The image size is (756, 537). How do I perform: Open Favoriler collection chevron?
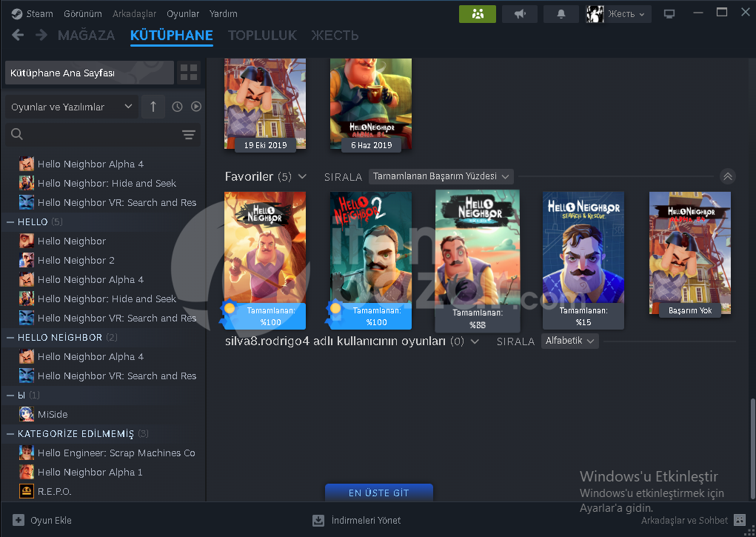[302, 176]
